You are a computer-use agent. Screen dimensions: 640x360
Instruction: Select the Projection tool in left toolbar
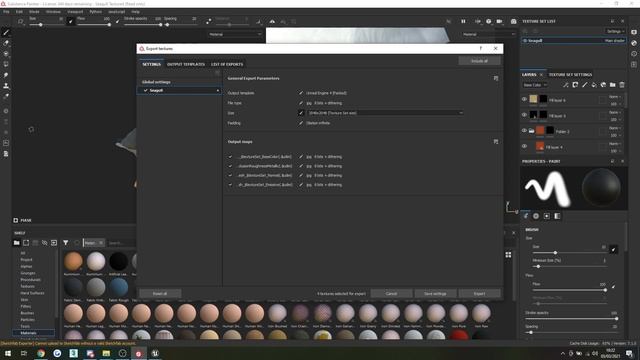coord(6,53)
